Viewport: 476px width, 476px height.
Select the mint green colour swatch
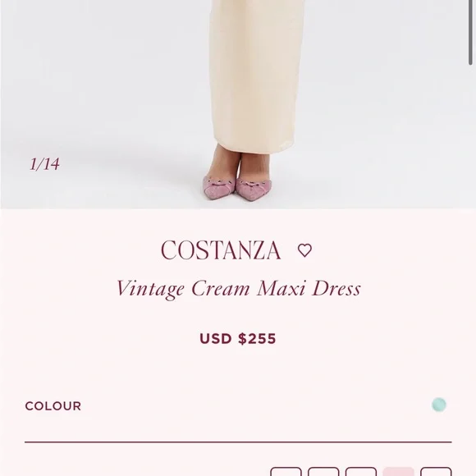tap(439, 405)
